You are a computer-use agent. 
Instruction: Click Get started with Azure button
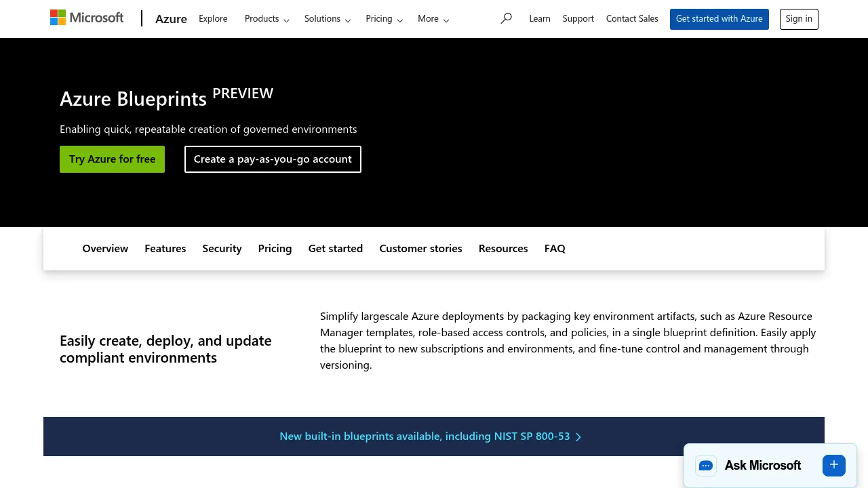pyautogui.click(x=719, y=19)
